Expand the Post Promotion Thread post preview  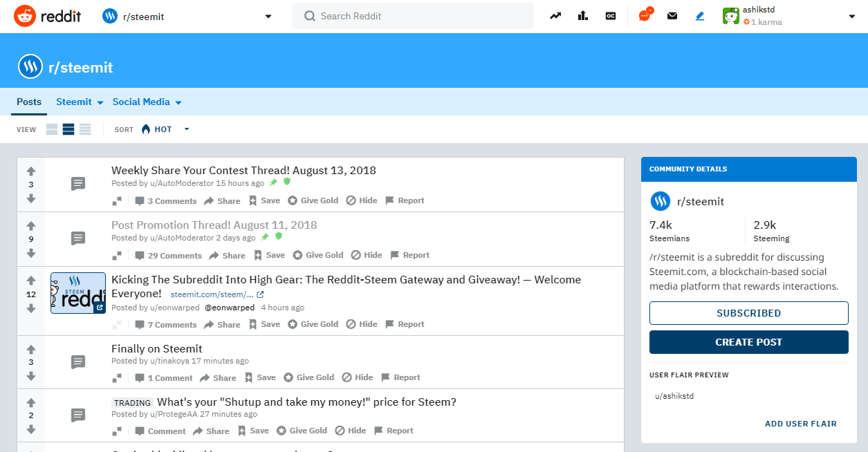tap(118, 256)
